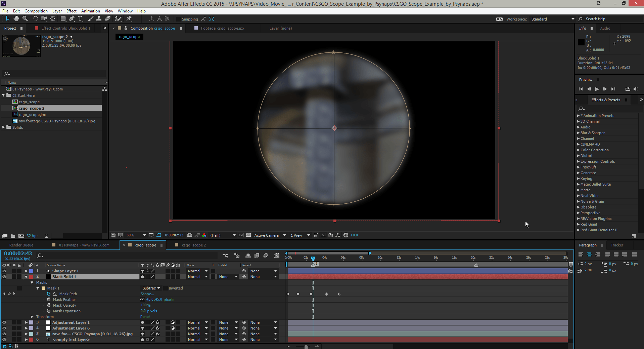644x349 pixels.
Task: Switch to the Render Queue tab
Action: point(21,245)
